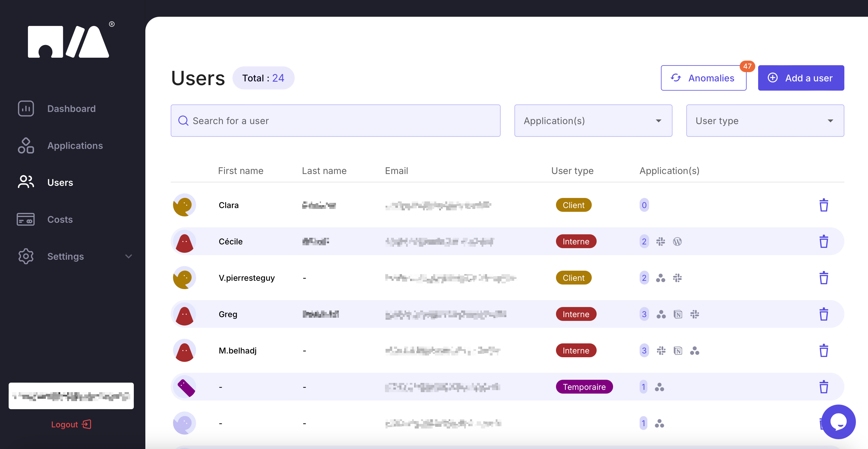Viewport: 868px width, 449px height.
Task: Navigate to Costs page
Action: (60, 219)
